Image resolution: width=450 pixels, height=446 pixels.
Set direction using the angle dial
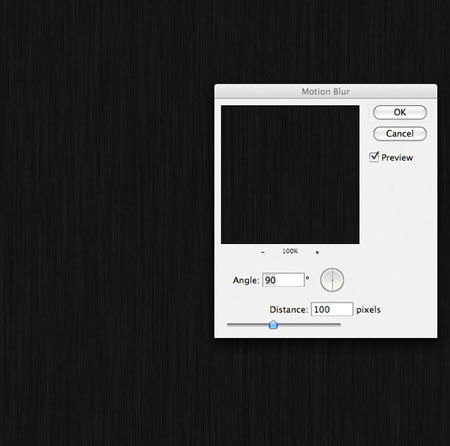tap(332, 280)
